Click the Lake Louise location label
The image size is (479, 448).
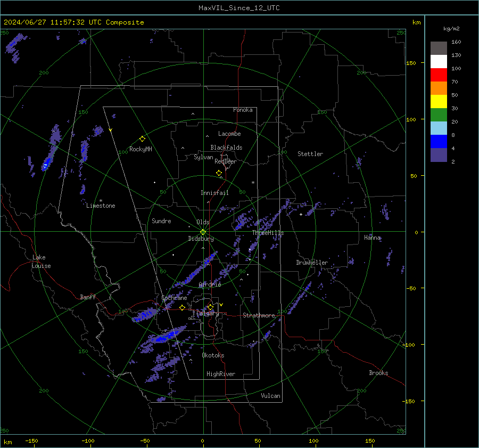(x=41, y=262)
